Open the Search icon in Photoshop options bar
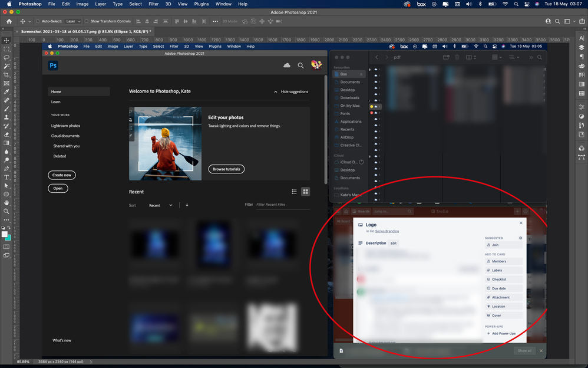Image resolution: width=588 pixels, height=368 pixels. (557, 21)
